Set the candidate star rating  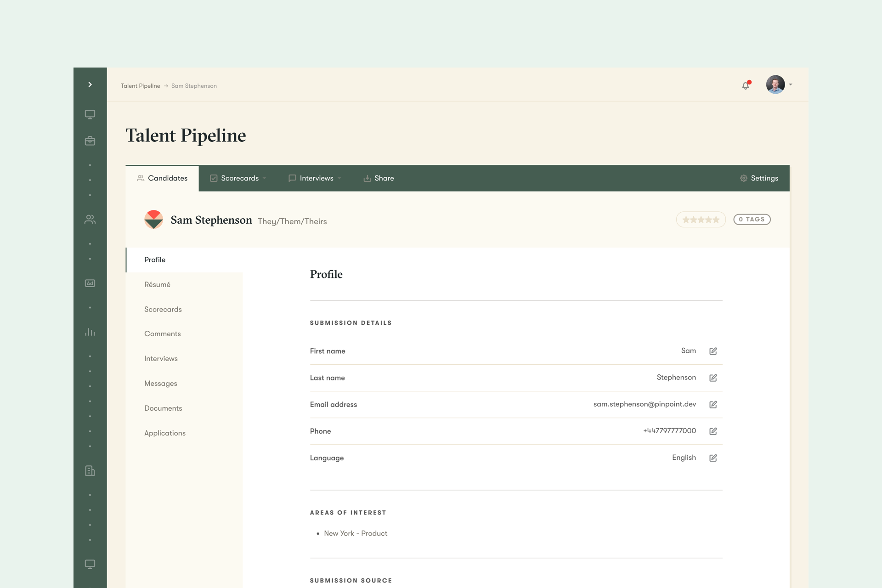tap(701, 220)
